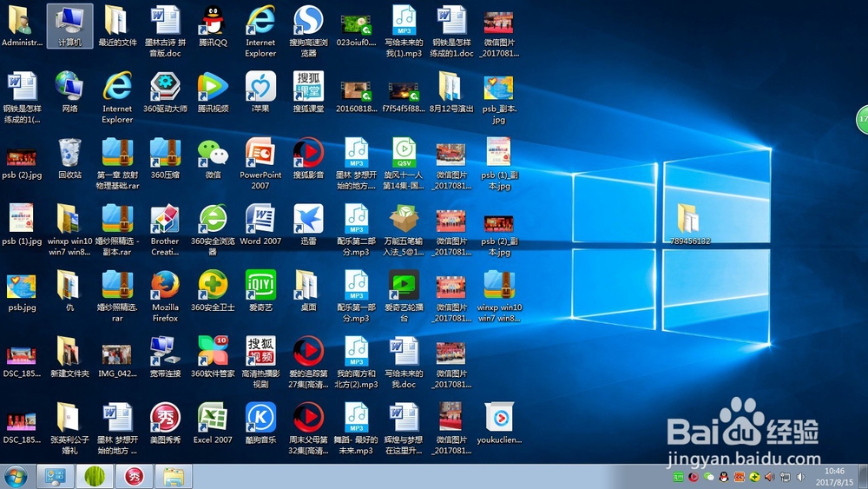Select the 搜狐影音 icon

tap(308, 158)
